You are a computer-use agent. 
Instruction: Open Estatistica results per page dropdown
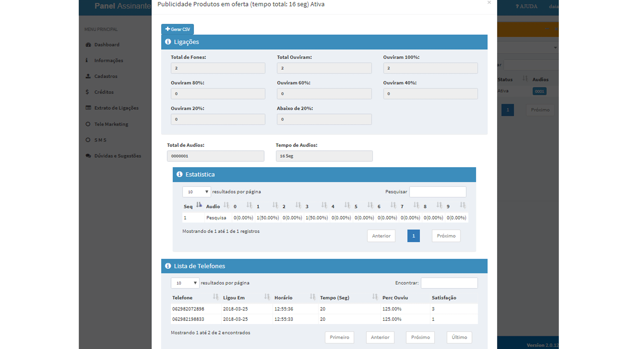coord(196,192)
